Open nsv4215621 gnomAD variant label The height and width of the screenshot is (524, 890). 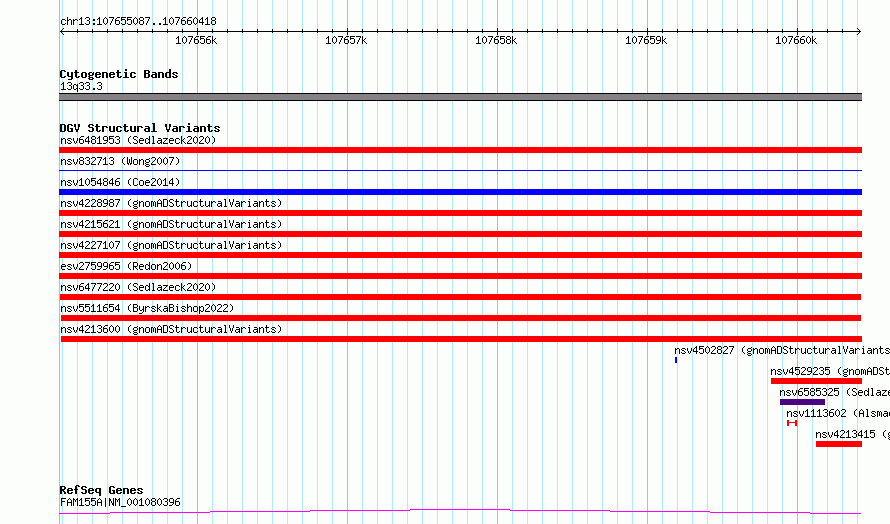(x=171, y=224)
